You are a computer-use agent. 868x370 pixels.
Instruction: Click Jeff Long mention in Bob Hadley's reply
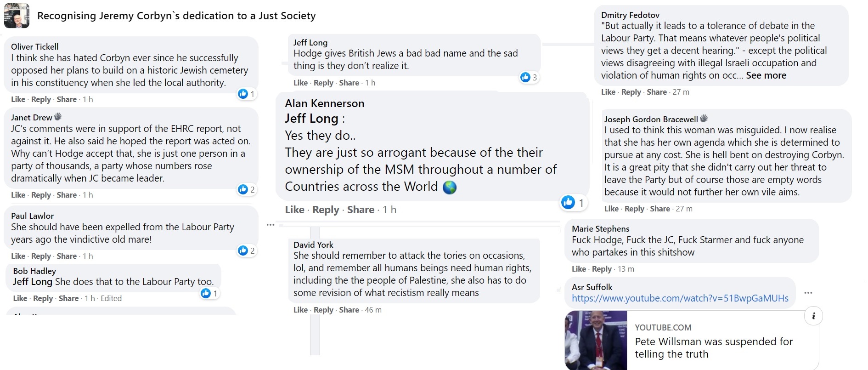33,282
